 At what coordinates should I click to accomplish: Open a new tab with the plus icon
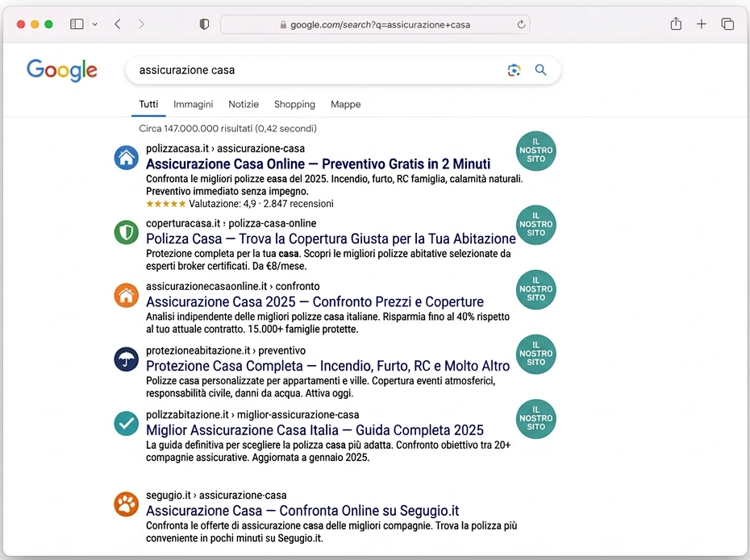click(702, 24)
